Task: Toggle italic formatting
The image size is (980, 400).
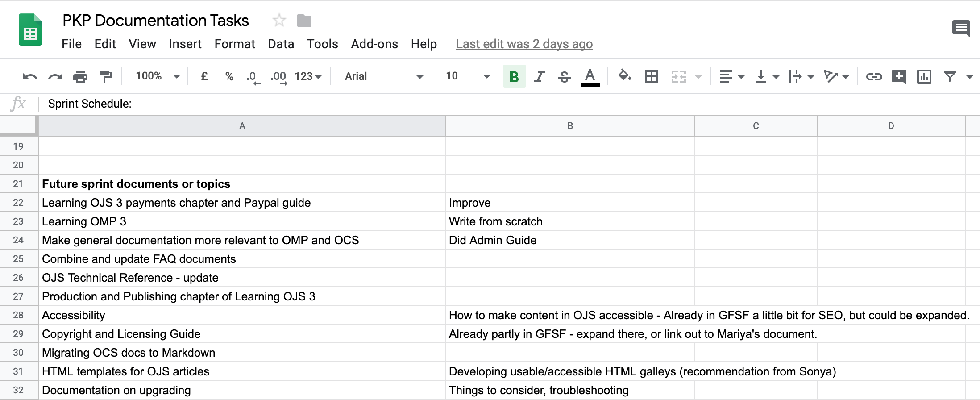Action: click(539, 77)
